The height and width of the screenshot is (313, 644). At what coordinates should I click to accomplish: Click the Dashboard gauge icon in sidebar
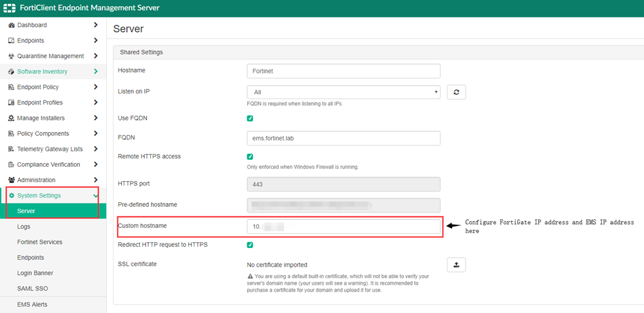point(12,25)
